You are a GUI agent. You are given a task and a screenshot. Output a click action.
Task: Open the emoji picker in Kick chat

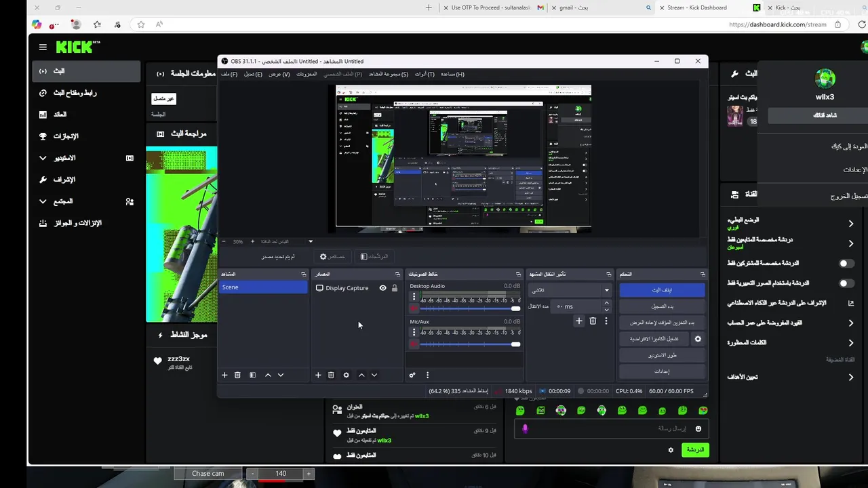[x=698, y=428]
